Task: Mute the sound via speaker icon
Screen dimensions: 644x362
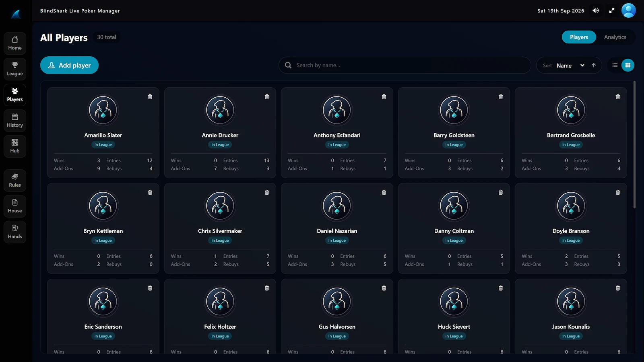Action: coord(596,11)
